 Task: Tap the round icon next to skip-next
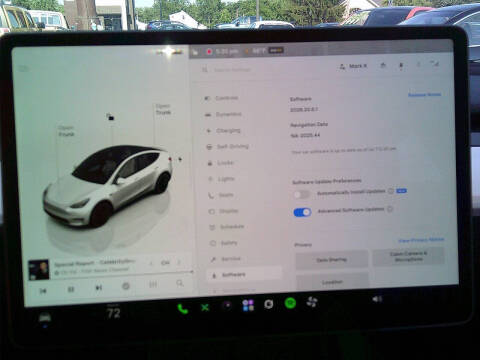(x=126, y=286)
